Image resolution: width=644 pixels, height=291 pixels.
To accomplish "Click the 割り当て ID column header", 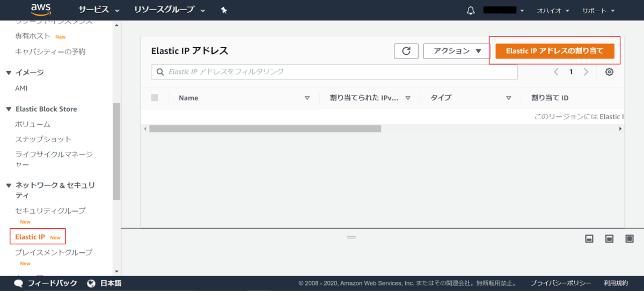I will click(x=550, y=98).
